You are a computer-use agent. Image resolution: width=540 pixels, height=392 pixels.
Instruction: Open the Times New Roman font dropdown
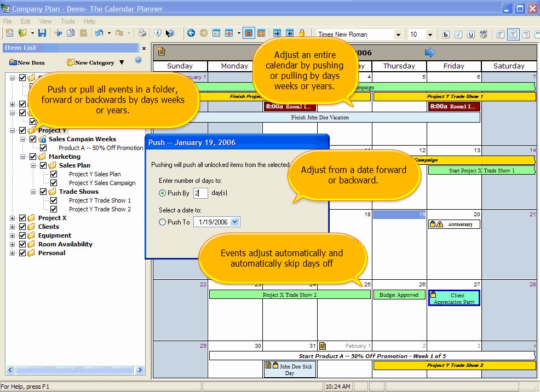tap(398, 34)
